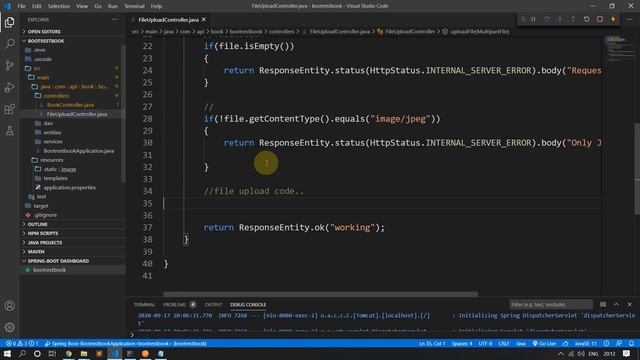Open the Selection menu
This screenshot has width=640, height=360.
tap(59, 6)
